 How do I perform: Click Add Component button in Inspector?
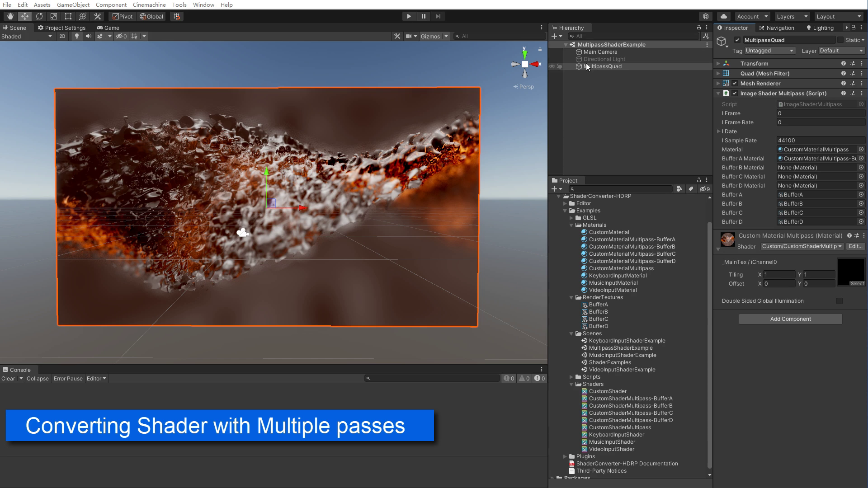click(x=791, y=319)
